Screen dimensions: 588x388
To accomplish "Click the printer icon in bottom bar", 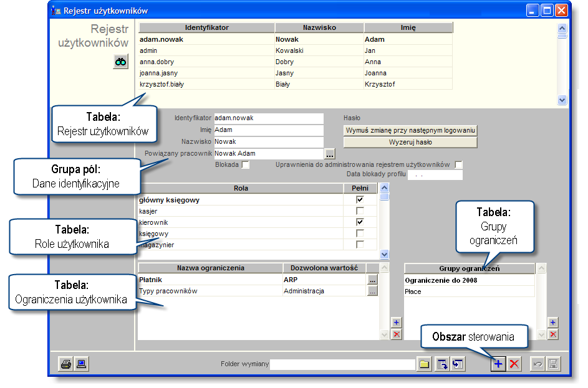I will pyautogui.click(x=66, y=364).
